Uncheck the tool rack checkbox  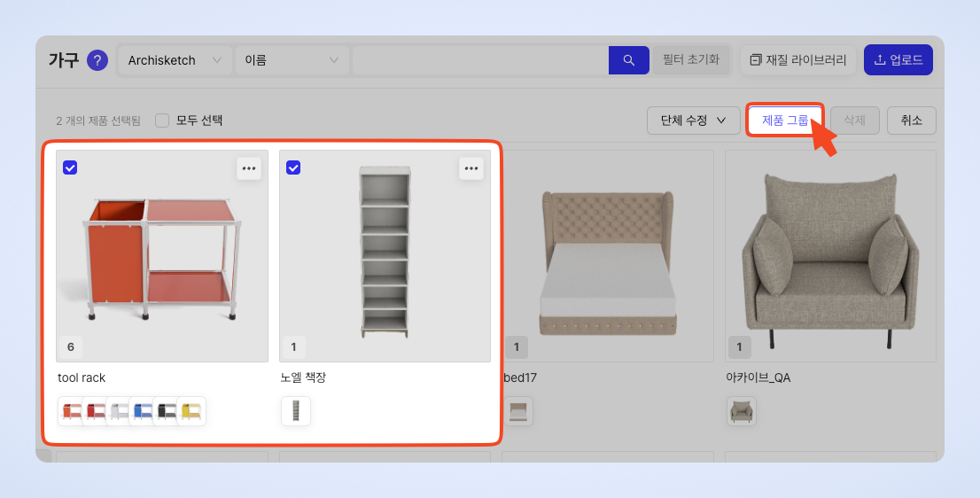(70, 167)
